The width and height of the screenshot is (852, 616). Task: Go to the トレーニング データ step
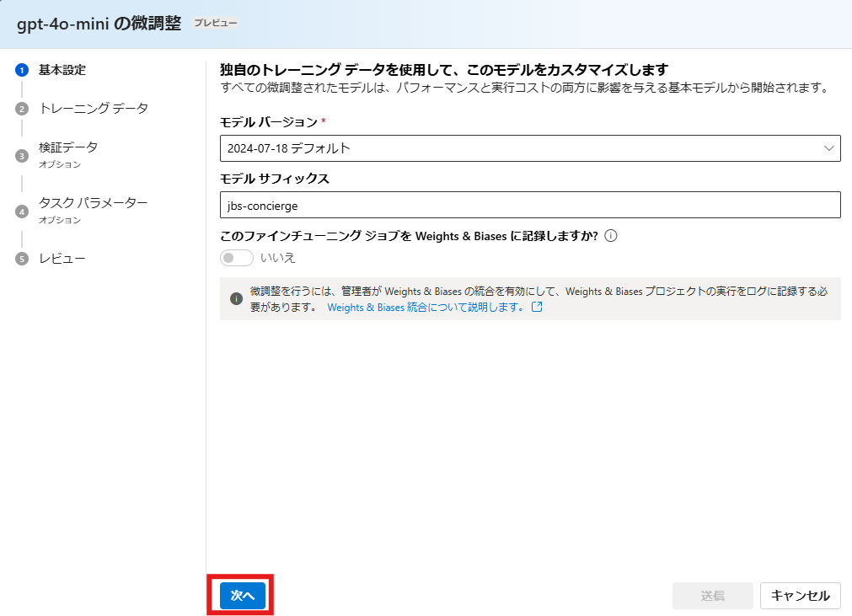tap(94, 108)
